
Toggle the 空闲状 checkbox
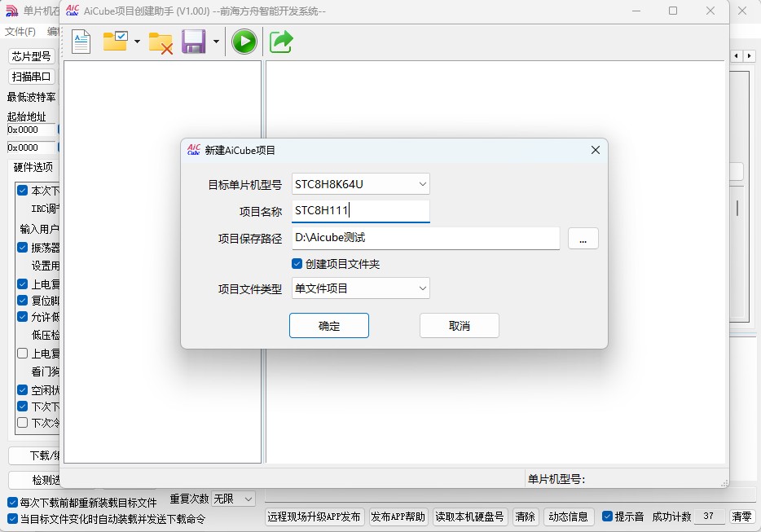click(x=22, y=389)
